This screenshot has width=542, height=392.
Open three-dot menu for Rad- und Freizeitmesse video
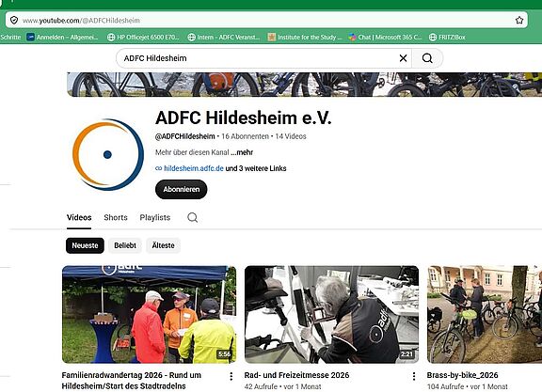[414, 376]
